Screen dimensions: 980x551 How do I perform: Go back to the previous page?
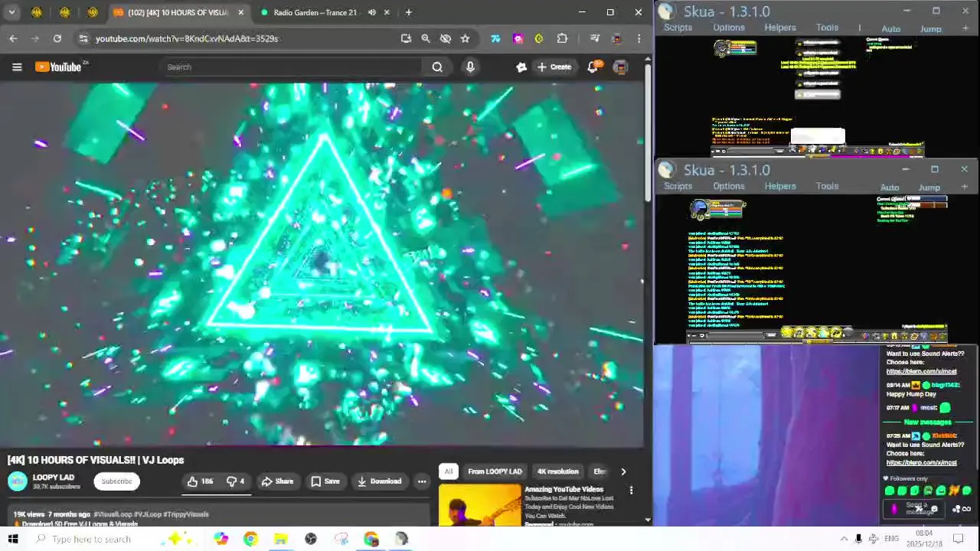click(x=13, y=38)
